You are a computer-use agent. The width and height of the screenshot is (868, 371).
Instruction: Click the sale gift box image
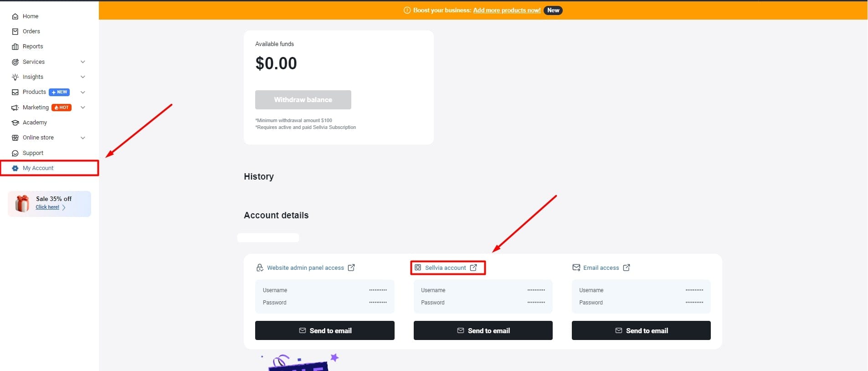22,203
